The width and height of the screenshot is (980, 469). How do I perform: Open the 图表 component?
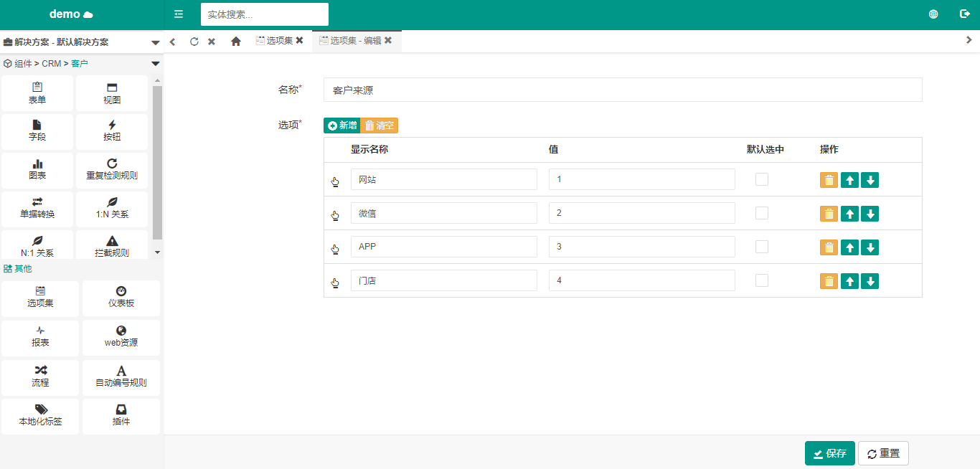37,170
